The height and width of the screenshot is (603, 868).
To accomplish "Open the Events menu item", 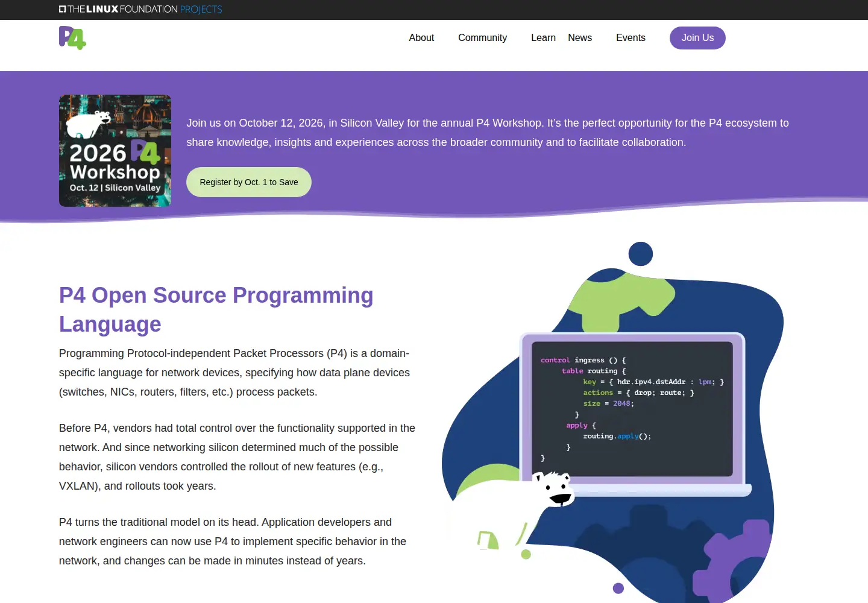I will [x=631, y=38].
